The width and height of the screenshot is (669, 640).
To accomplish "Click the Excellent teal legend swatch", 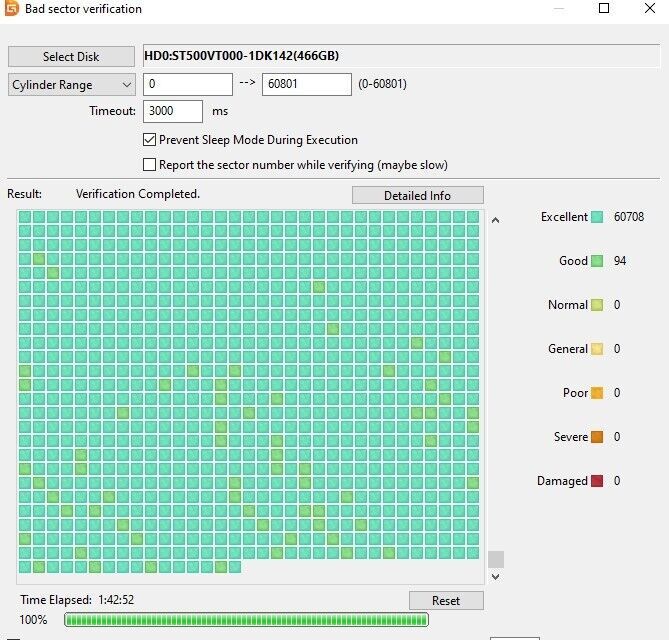I will (x=597, y=217).
